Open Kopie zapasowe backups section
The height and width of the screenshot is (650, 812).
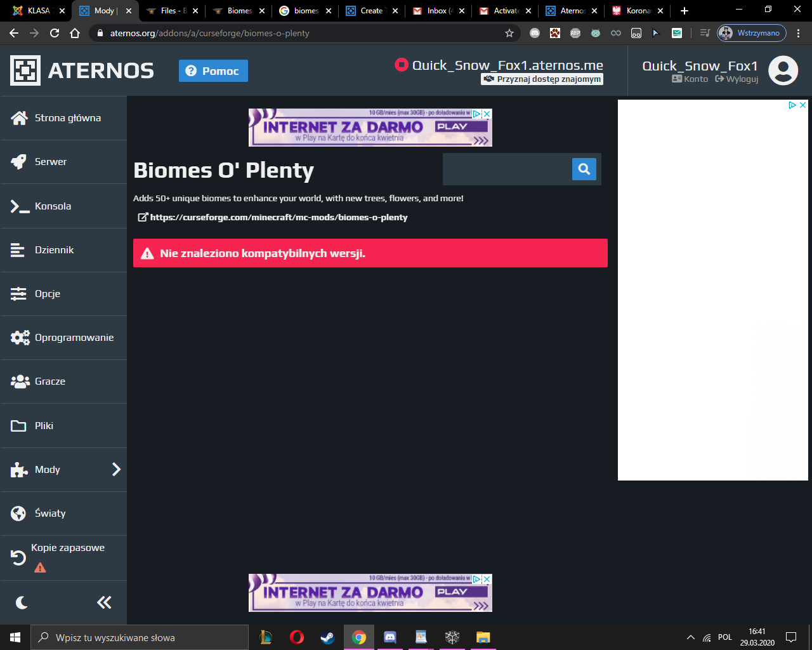coord(63,558)
